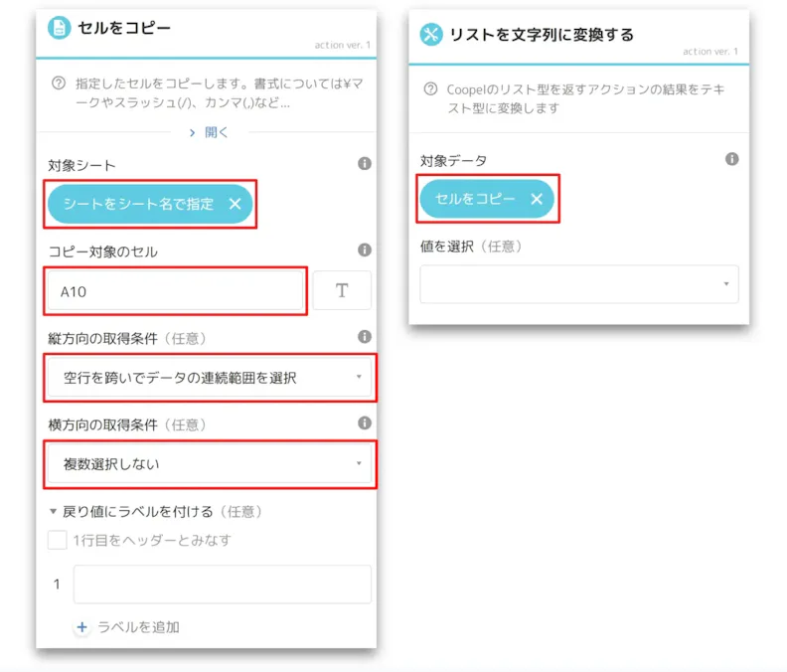Remove the セルをコピー tag in 対象データ
Viewport: 787px width, 672px height.
click(537, 199)
